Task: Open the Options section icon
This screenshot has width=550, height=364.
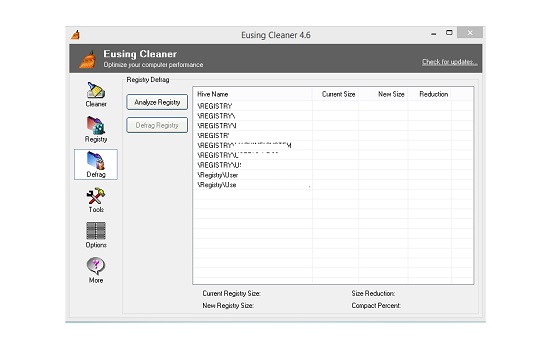Action: tap(96, 235)
